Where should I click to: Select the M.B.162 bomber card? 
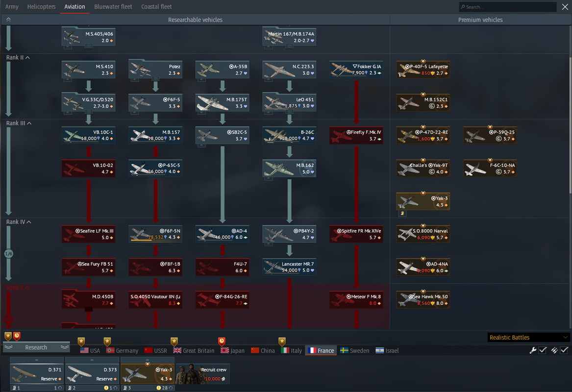pyautogui.click(x=289, y=169)
